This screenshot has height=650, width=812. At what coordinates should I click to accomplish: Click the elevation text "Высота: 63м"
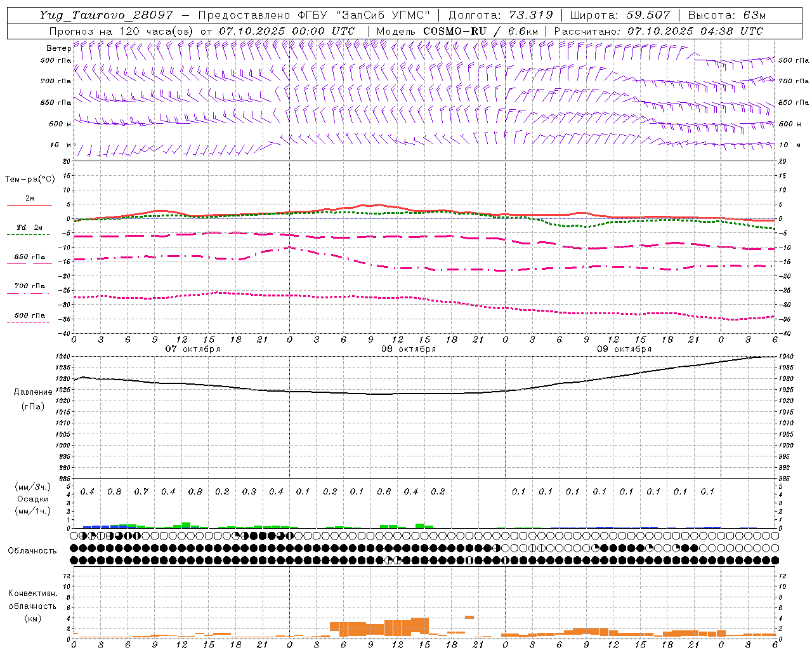[x=727, y=15]
